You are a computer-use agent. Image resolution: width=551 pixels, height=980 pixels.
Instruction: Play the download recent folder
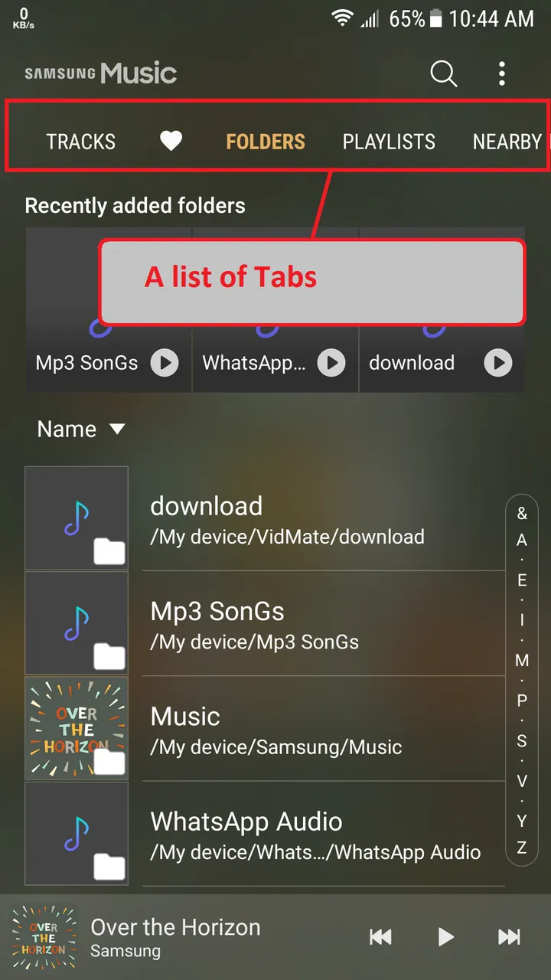click(498, 363)
